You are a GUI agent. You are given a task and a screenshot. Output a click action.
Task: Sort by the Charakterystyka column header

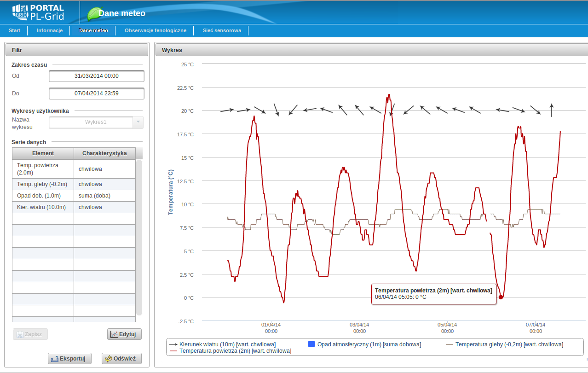[104, 153]
